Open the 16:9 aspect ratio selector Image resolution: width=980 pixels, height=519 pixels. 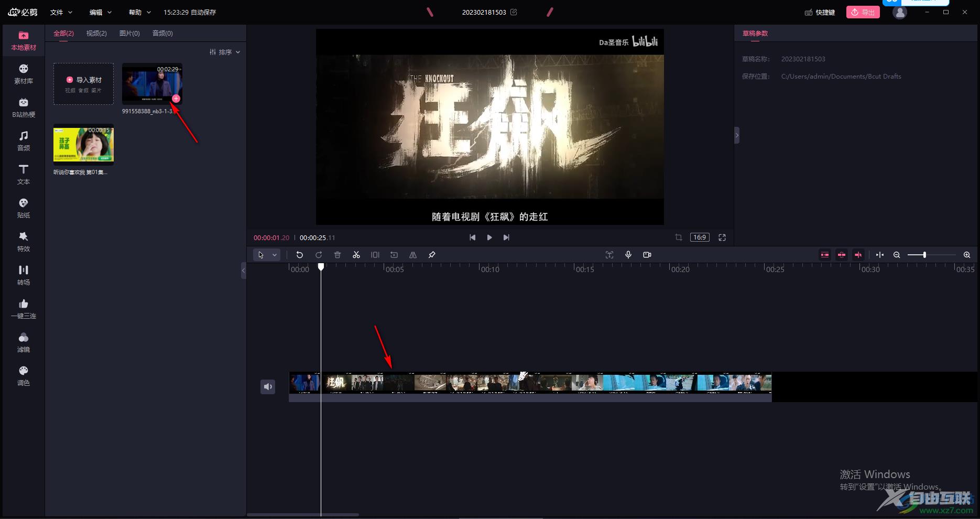click(700, 237)
